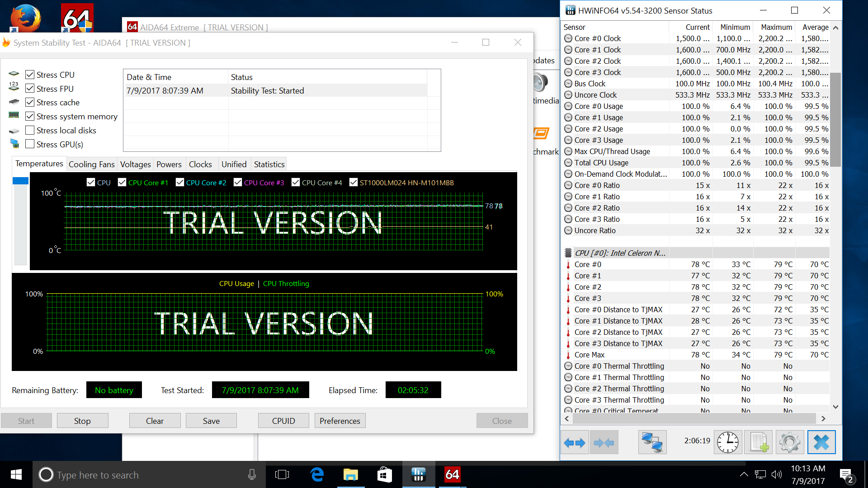
Task: Open AIDA64 desktop shortcut icon
Action: pos(77,18)
